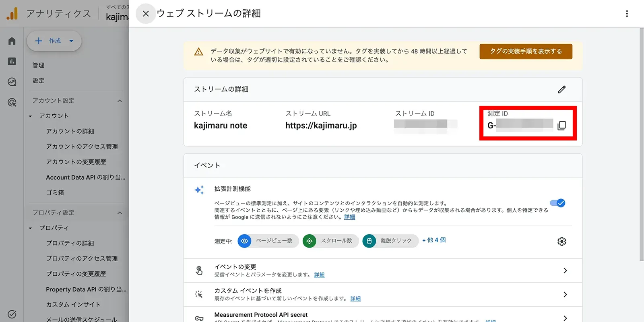
Task: Open the 作成 dropdown button
Action: (x=54, y=41)
